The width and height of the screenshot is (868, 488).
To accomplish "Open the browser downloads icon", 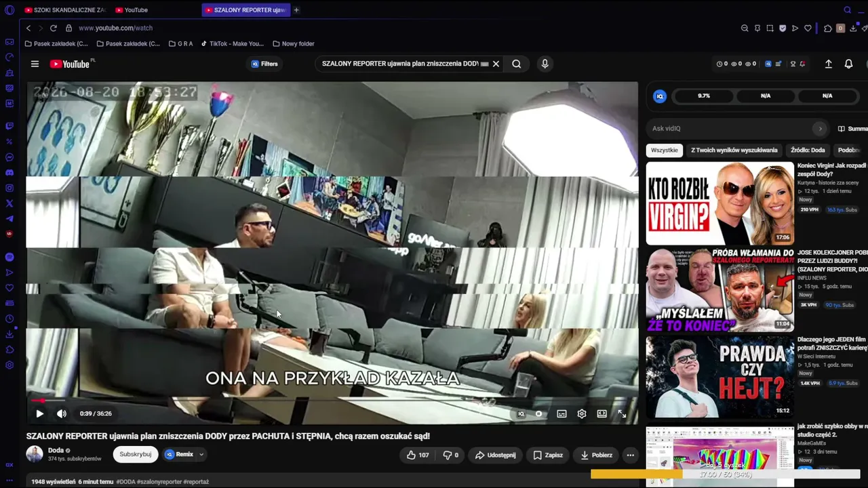I will pos(853,28).
